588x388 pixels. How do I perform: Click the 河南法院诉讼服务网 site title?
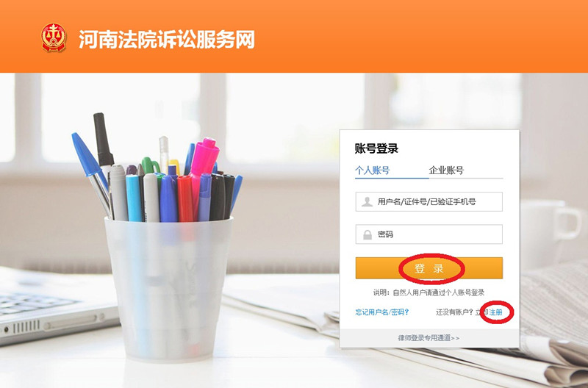tap(167, 40)
